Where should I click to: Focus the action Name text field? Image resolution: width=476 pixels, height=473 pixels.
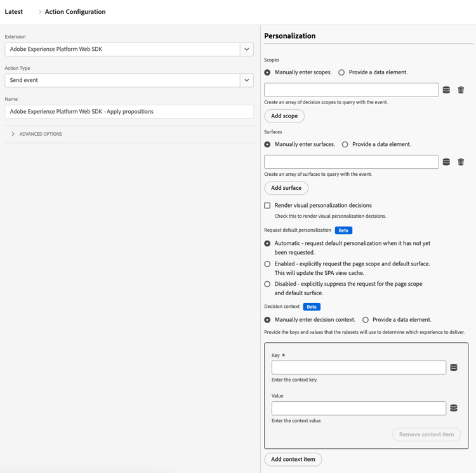pos(129,112)
